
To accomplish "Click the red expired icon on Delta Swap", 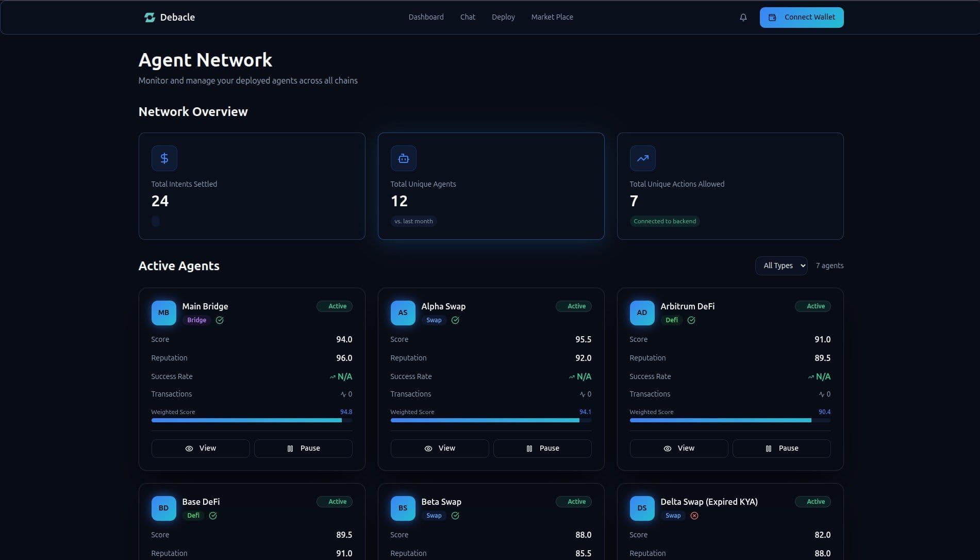I will (694, 516).
